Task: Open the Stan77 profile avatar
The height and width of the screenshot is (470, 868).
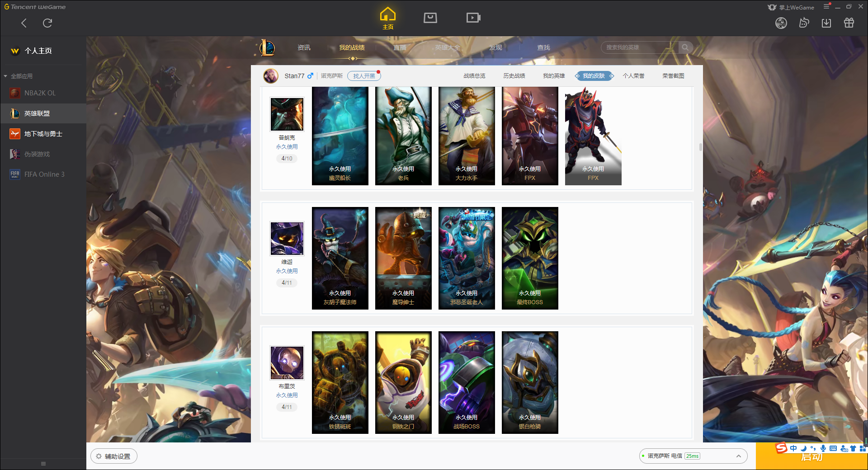Action: [271, 76]
